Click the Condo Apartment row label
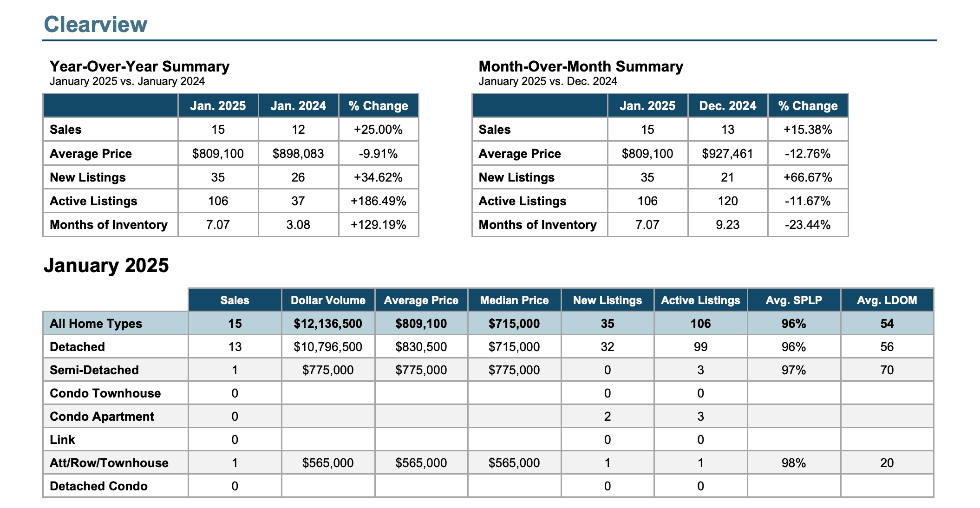Screen dimensions: 980x508 click(102, 417)
